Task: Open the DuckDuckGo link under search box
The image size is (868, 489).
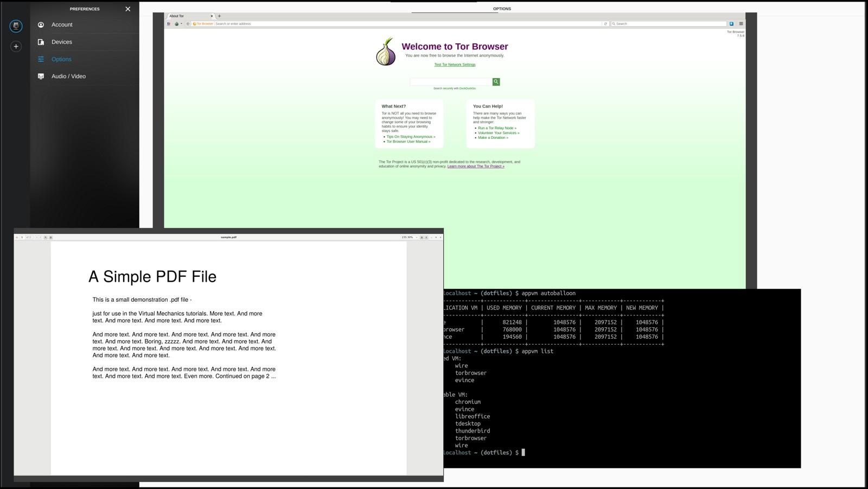Action: click(467, 88)
